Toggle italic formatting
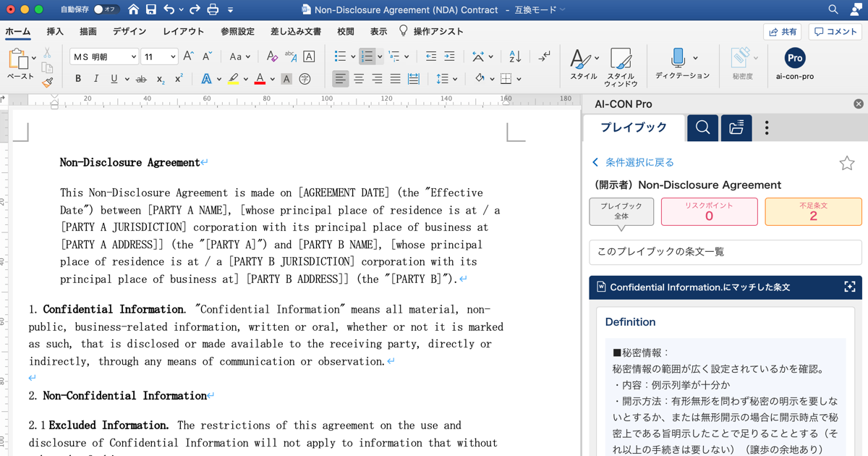Screen dimensions: 868x456 [96, 79]
